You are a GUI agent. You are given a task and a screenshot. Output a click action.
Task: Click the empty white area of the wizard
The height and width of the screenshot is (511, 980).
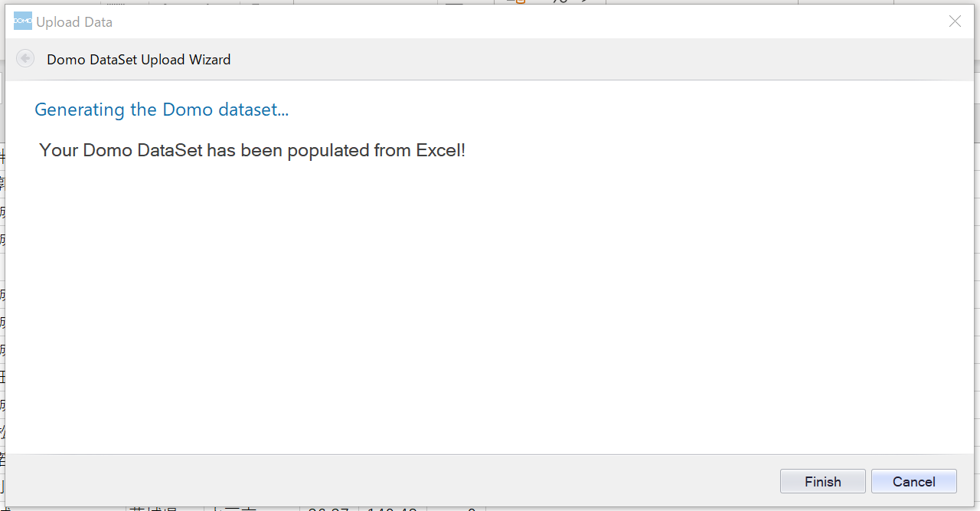click(490, 306)
